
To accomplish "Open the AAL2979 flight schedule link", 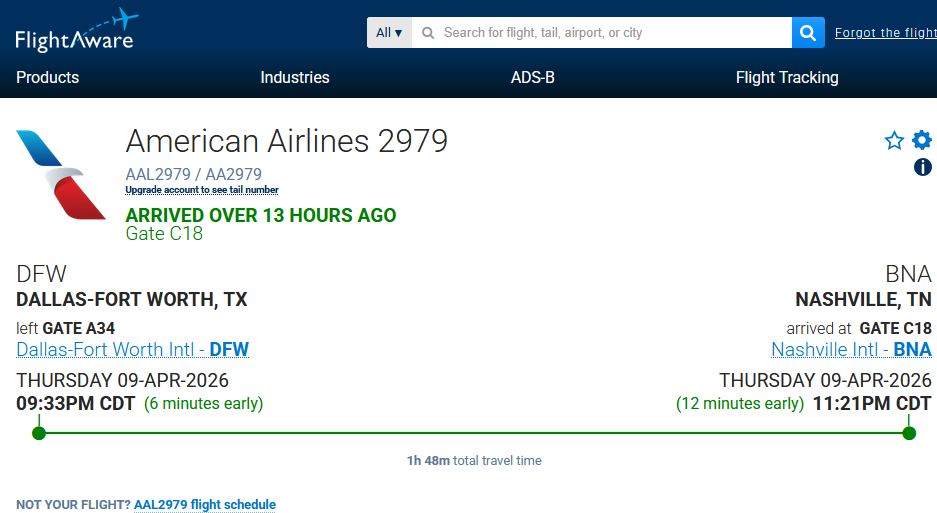I will [x=205, y=505].
